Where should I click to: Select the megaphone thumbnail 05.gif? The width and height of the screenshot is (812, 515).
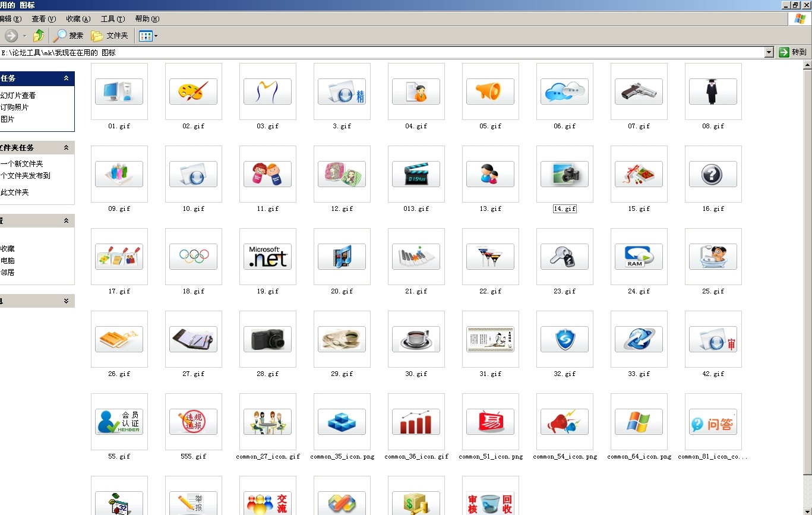[x=491, y=91]
